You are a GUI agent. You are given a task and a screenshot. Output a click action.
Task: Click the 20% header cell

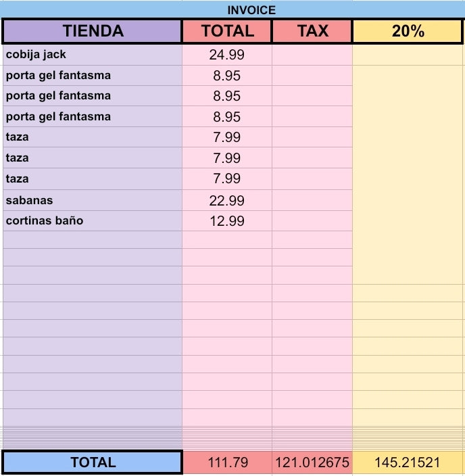click(408, 31)
